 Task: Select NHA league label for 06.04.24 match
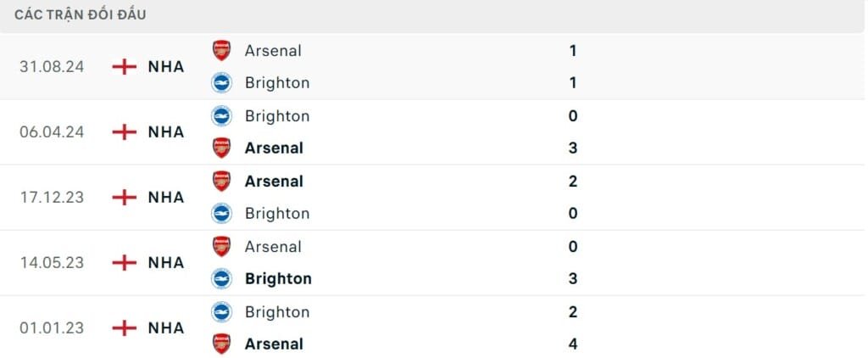[x=166, y=131]
